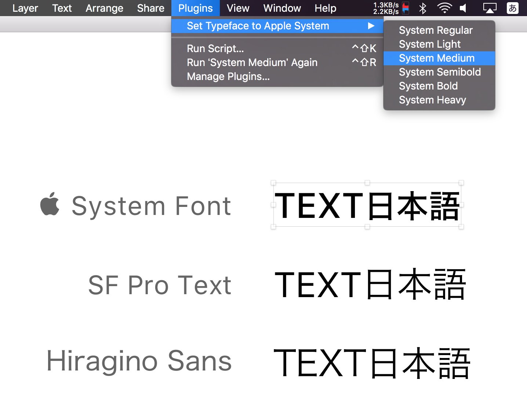Open Manage Plugins…
Image resolution: width=527 pixels, height=420 pixels.
pyautogui.click(x=277, y=76)
